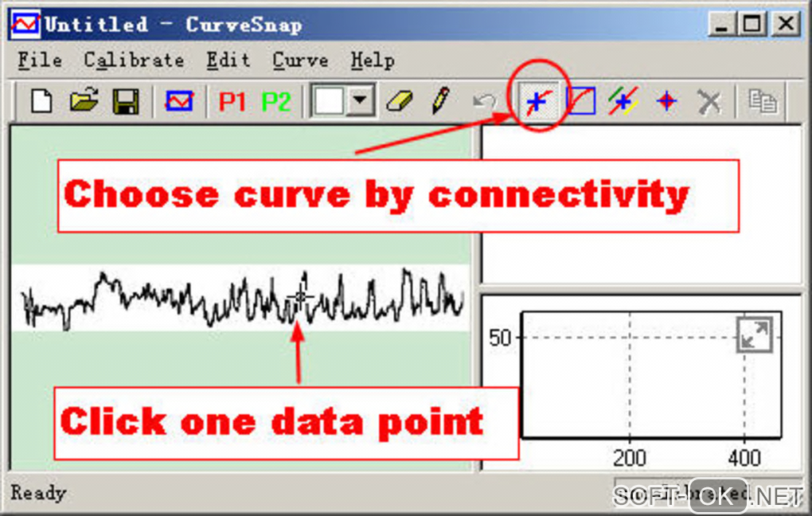The image size is (812, 516).
Task: Expand the preview graph with arrows icon
Action: coord(754,334)
